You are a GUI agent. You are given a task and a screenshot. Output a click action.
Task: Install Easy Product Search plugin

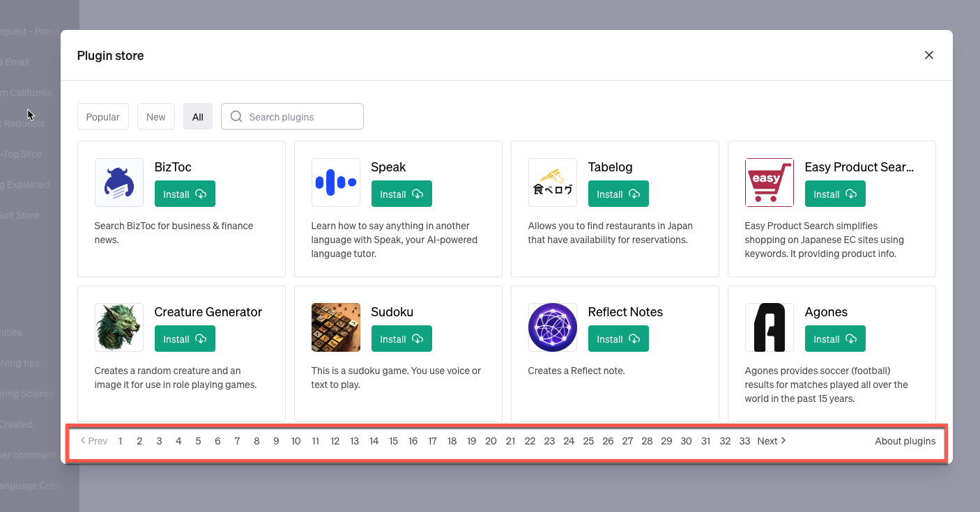[835, 194]
